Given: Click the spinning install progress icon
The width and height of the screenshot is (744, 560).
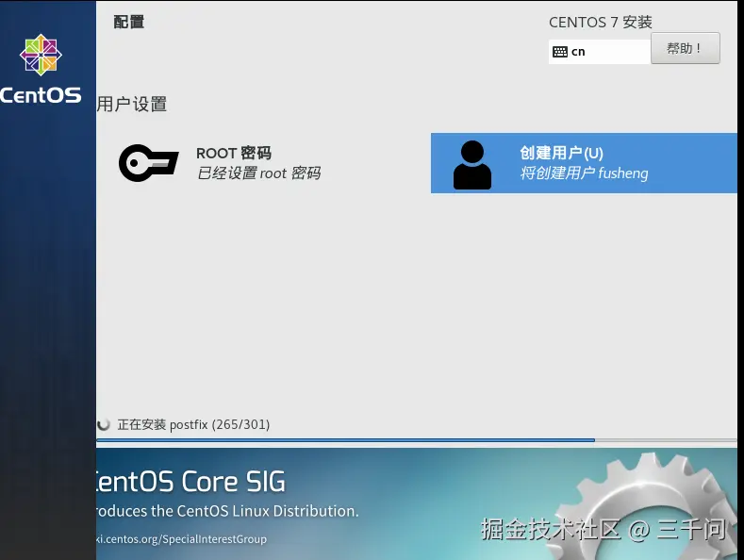Looking at the screenshot, I should coord(104,424).
